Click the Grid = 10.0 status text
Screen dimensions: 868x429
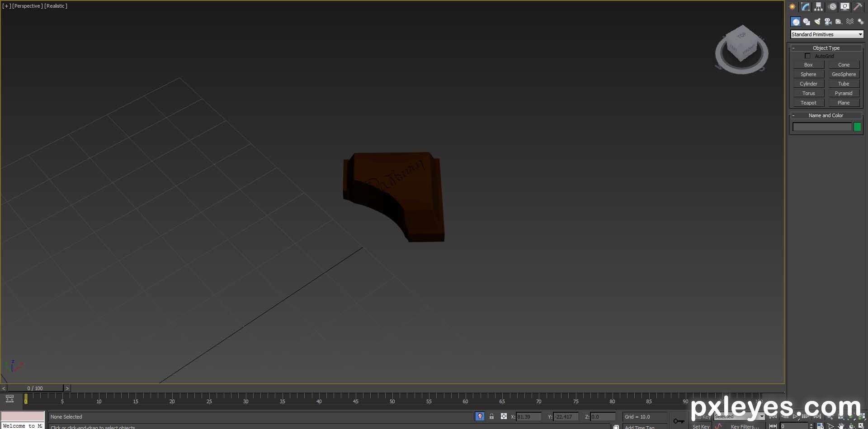coord(637,417)
